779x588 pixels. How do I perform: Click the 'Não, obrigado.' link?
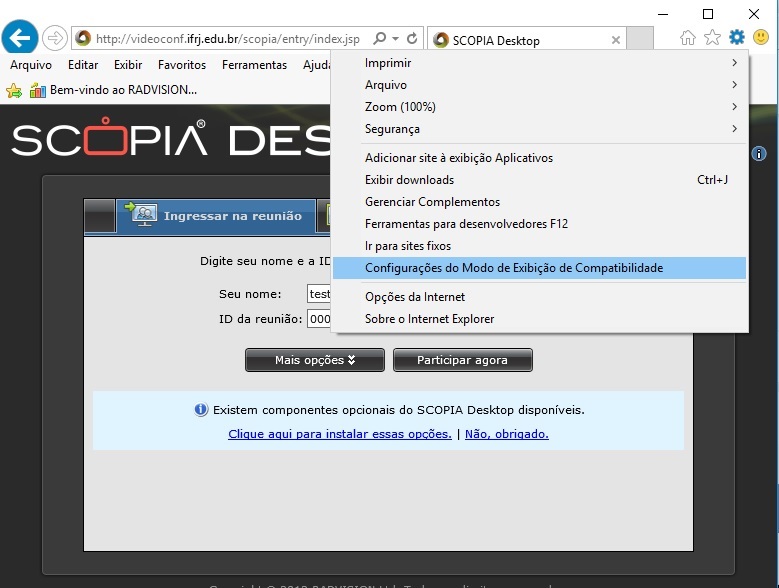point(506,434)
